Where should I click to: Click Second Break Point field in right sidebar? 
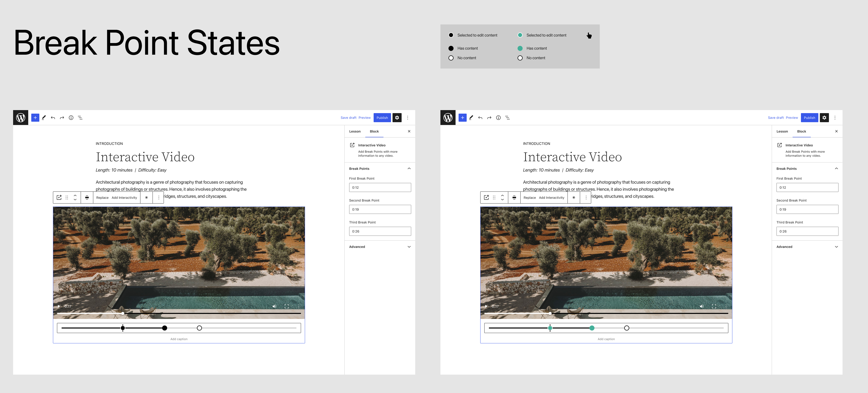(807, 209)
